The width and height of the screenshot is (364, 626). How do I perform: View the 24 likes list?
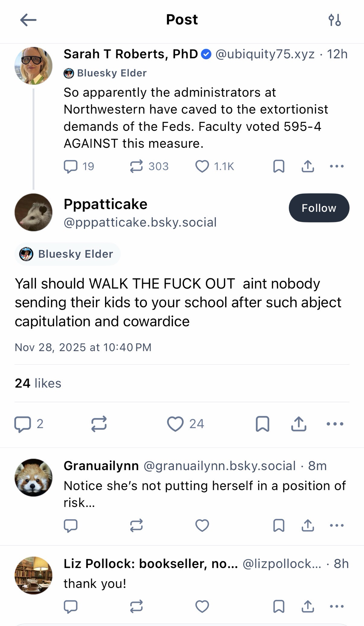point(38,383)
